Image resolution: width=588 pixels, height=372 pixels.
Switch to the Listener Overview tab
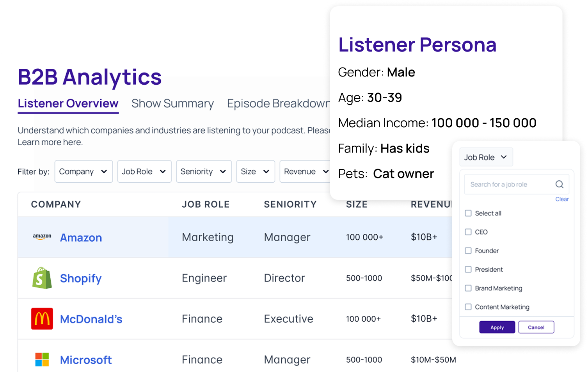point(68,103)
